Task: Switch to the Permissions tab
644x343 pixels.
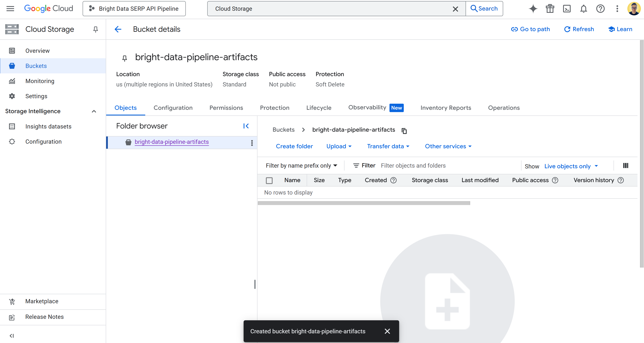Action: tap(226, 108)
